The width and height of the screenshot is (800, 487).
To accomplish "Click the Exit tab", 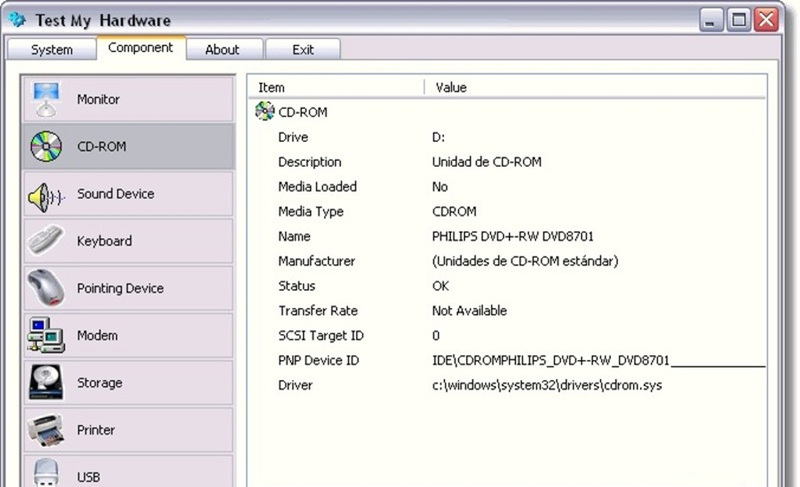I will (x=303, y=49).
